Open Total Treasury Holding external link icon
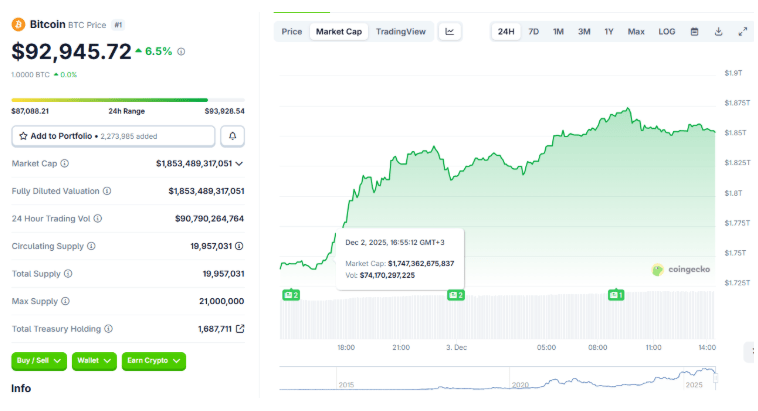The width and height of the screenshot is (758, 411). pos(240,328)
